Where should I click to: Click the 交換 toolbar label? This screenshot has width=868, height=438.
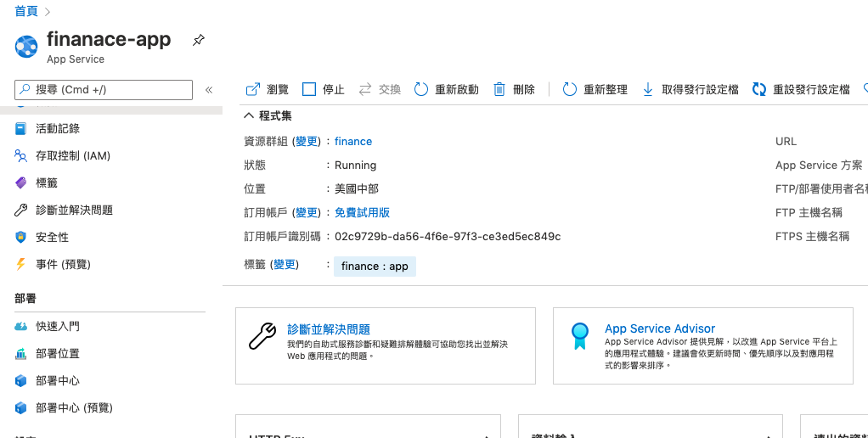(x=390, y=90)
